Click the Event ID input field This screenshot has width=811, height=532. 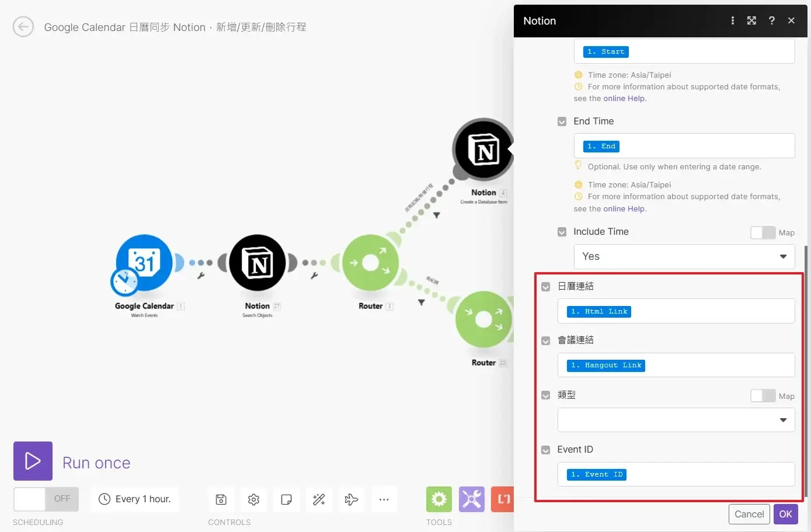676,474
